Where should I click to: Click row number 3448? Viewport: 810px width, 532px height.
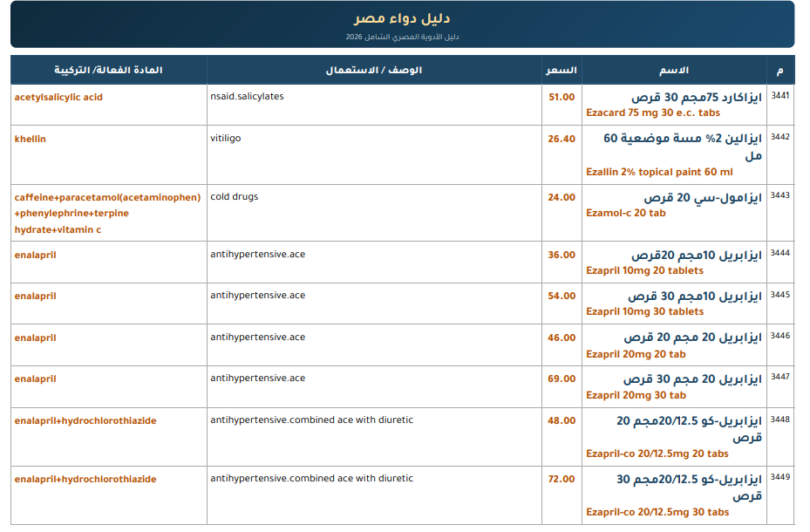[780, 419]
